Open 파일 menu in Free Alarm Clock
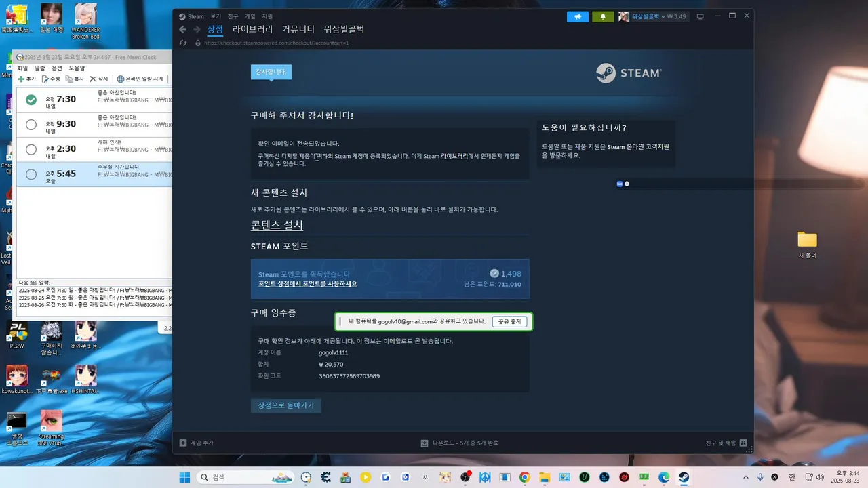 click(x=22, y=68)
